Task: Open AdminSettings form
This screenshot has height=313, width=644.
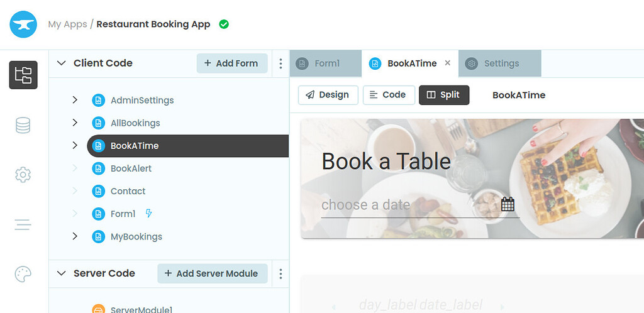Action: 142,100
